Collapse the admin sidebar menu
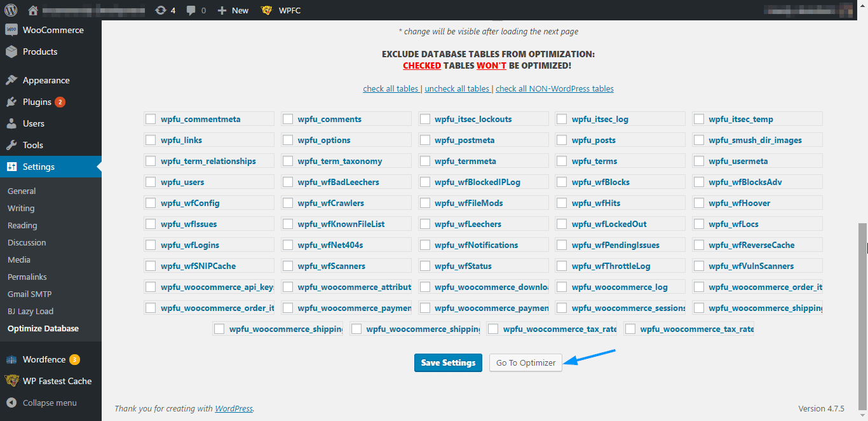The image size is (868, 421). [x=51, y=403]
